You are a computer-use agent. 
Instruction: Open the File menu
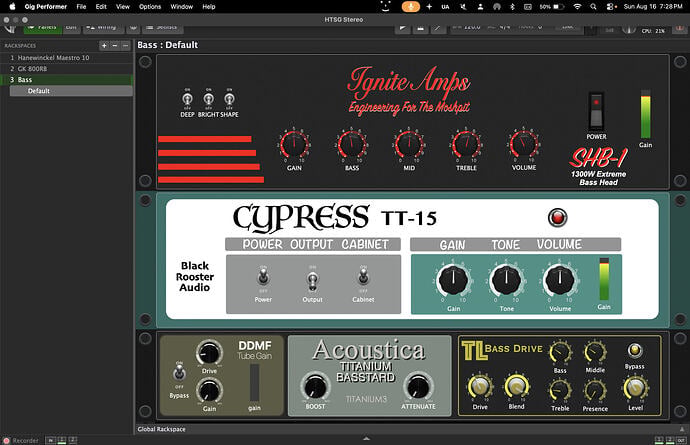tap(81, 7)
